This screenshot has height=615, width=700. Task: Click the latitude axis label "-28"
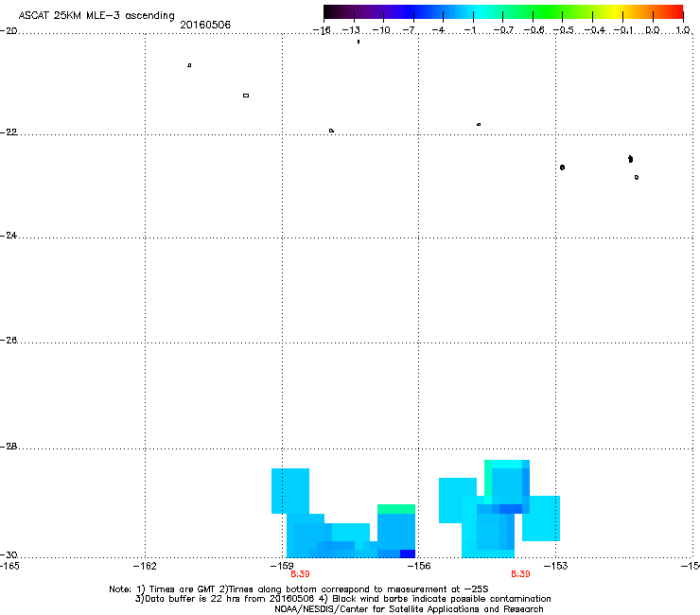tap(9, 447)
